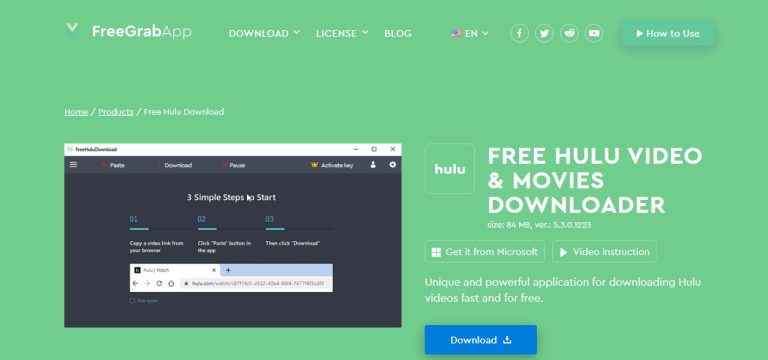Click Paste in the app toolbar

[113, 165]
